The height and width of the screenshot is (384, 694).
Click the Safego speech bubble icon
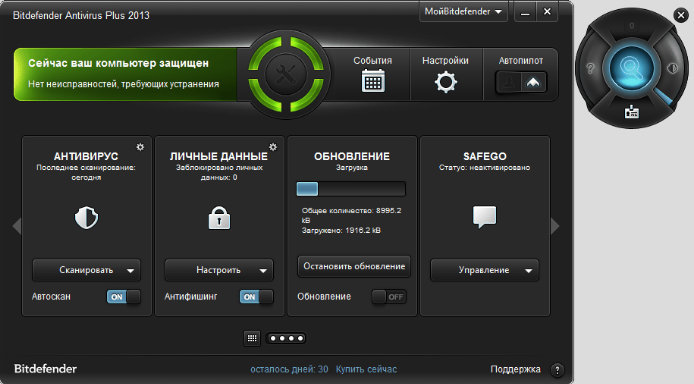pos(484,217)
